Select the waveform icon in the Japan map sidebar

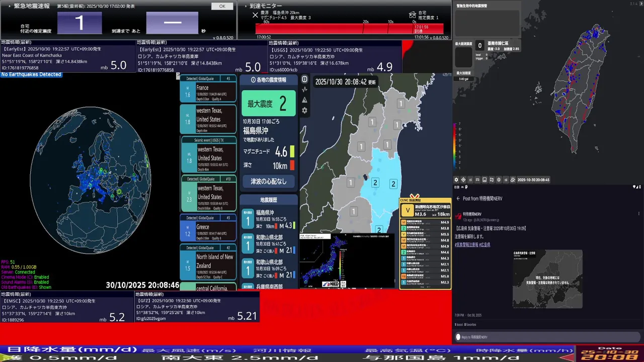[x=304, y=89]
